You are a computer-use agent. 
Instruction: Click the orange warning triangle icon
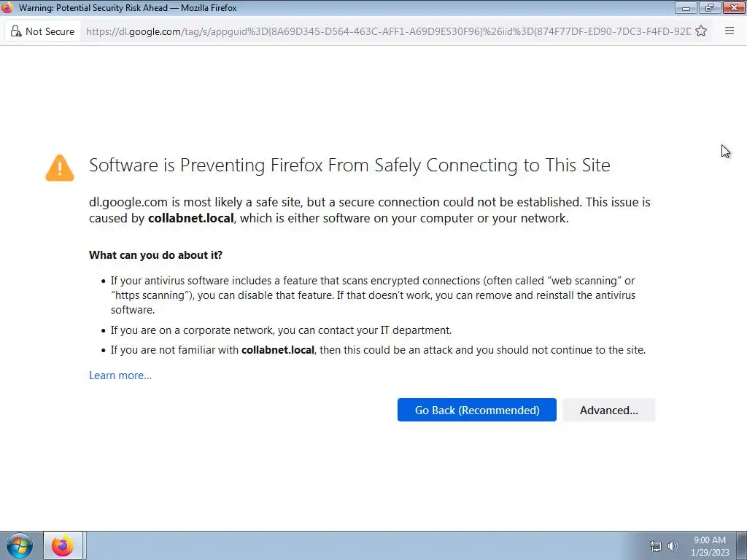[60, 168]
